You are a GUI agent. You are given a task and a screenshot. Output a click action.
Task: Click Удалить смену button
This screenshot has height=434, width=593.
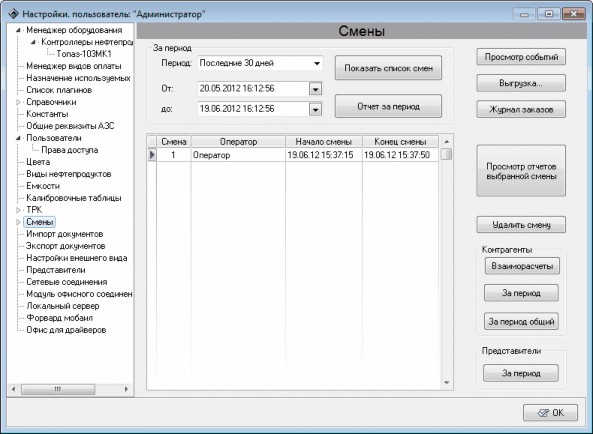coord(521,225)
